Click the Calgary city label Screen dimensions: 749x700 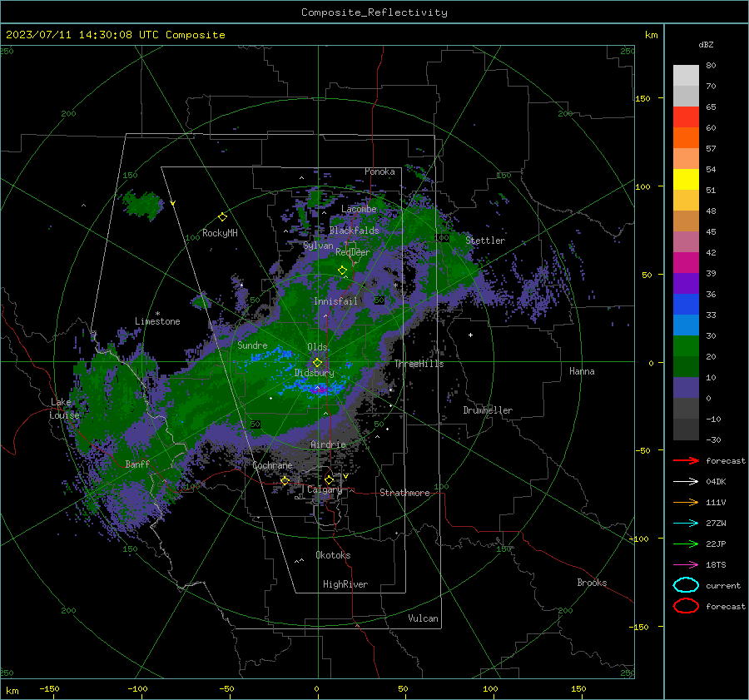point(325,489)
